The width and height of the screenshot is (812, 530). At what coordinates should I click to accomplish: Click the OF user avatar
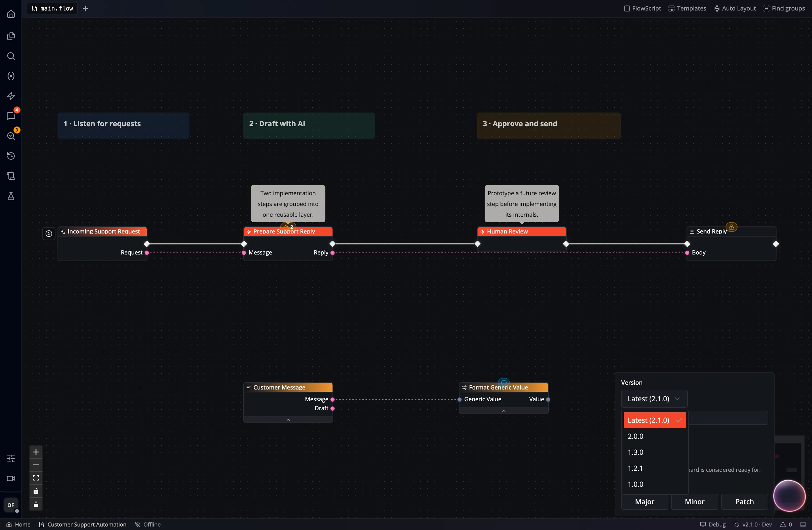pos(11,505)
